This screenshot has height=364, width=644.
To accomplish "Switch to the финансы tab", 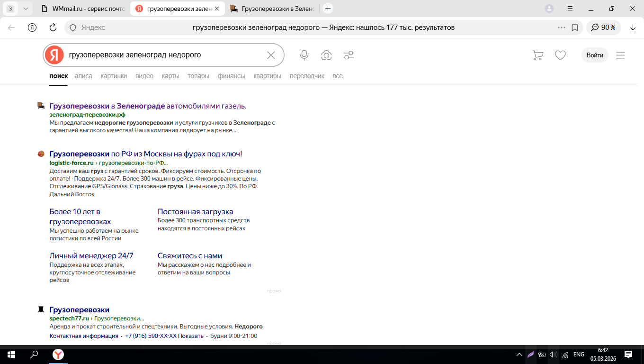I will 232,76.
